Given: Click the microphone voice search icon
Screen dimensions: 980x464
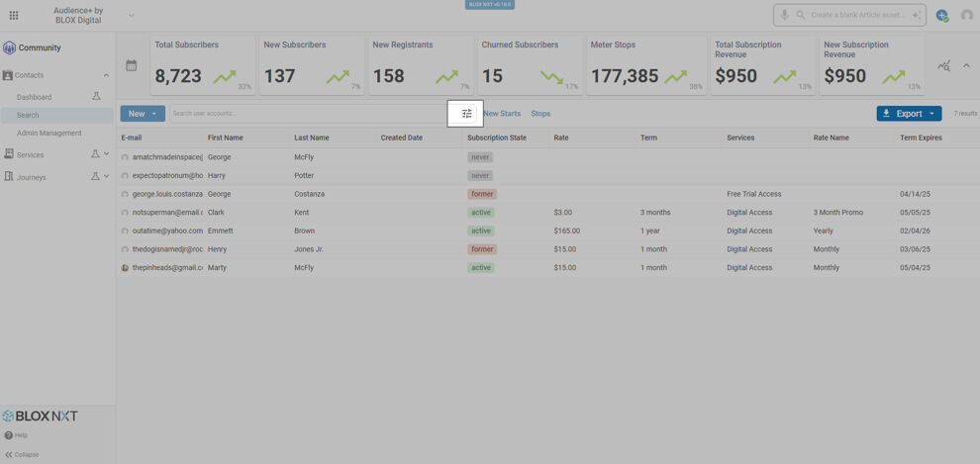Looking at the screenshot, I should coord(784,15).
